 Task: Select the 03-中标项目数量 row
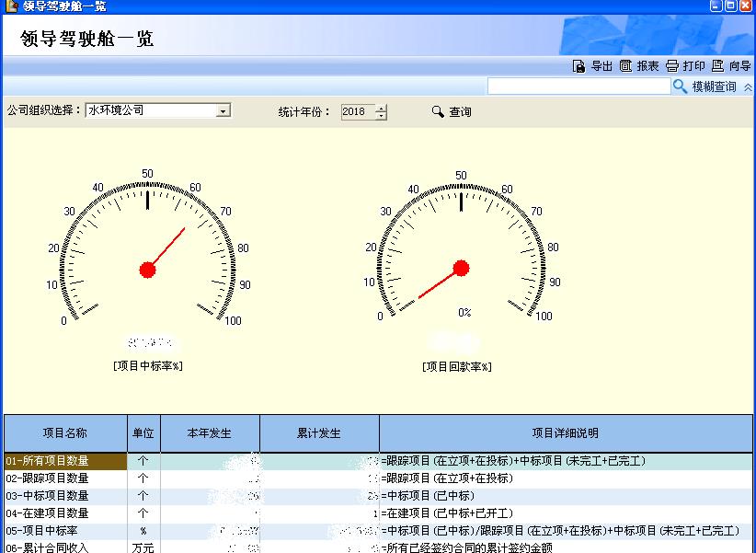(x=64, y=496)
